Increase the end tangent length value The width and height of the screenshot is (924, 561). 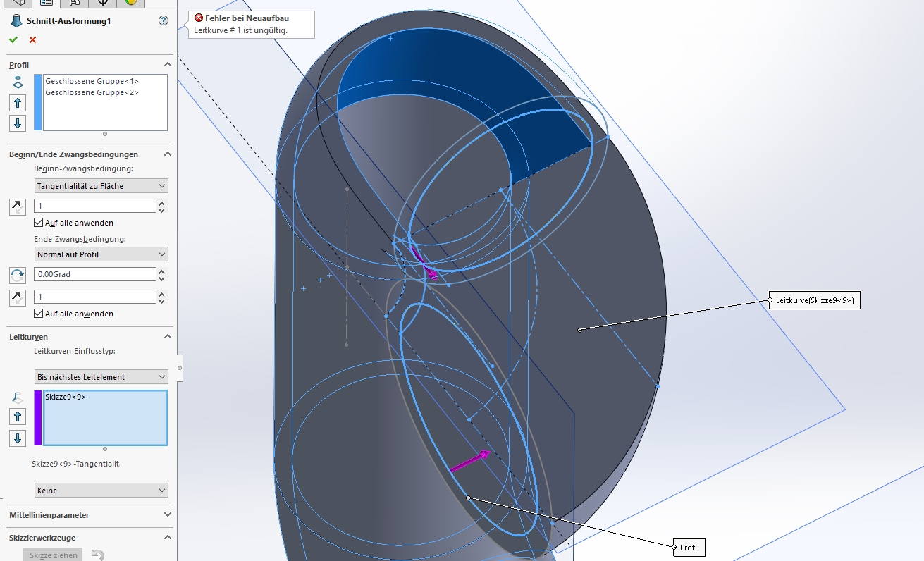click(161, 294)
